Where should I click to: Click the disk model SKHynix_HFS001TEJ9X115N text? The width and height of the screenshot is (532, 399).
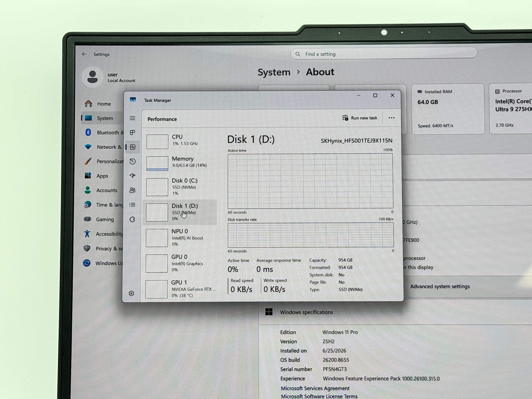(x=356, y=141)
